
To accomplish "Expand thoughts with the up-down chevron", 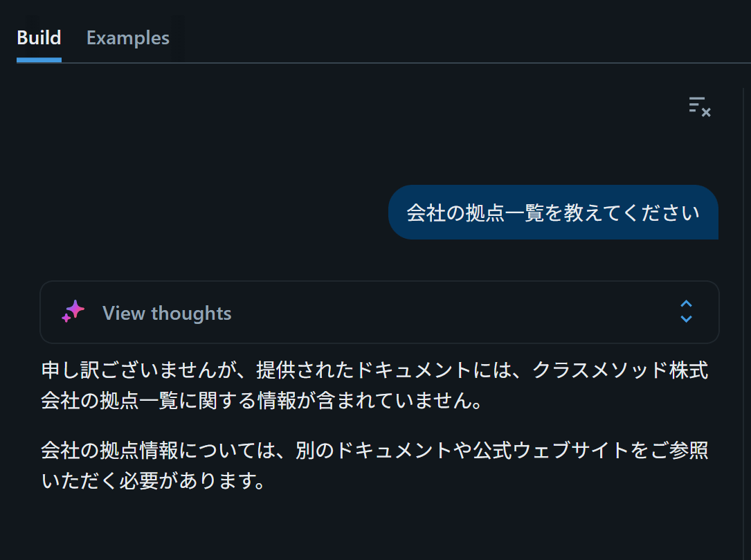I will pyautogui.click(x=686, y=312).
